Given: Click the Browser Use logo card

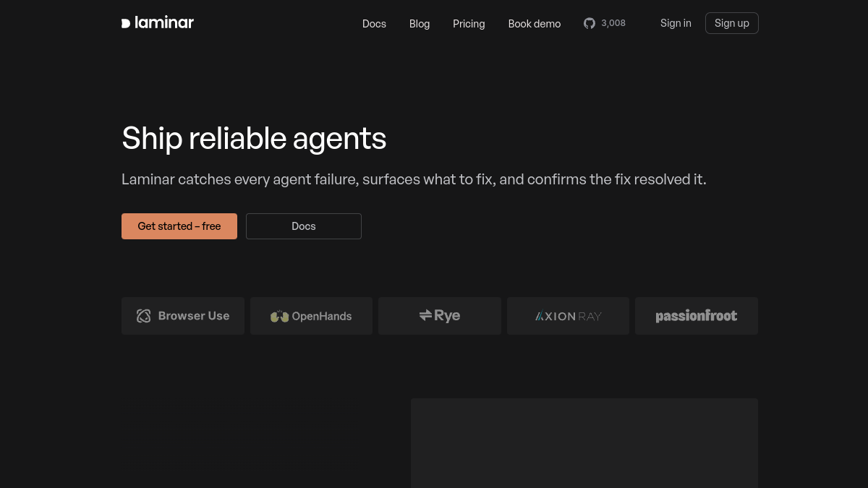Looking at the screenshot, I should click(183, 316).
